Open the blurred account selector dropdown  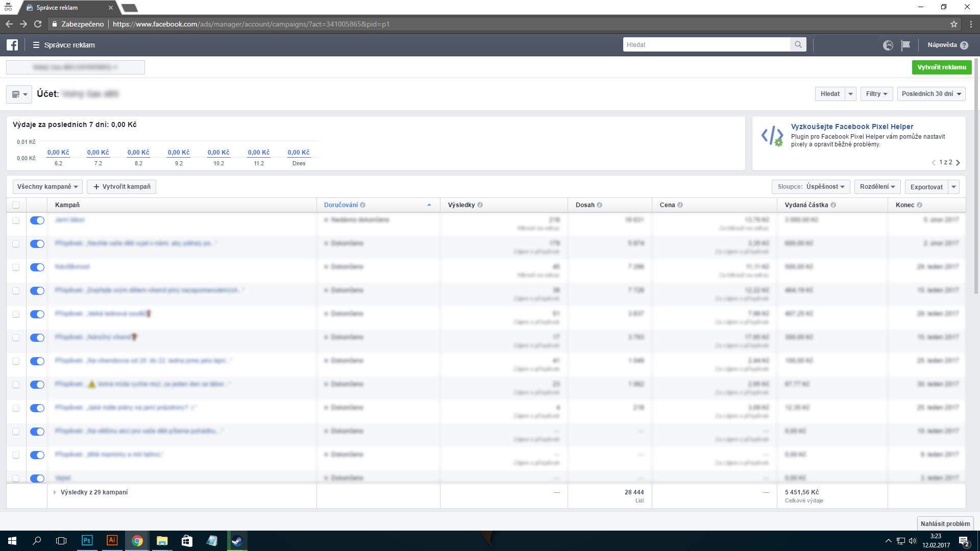[x=76, y=67]
